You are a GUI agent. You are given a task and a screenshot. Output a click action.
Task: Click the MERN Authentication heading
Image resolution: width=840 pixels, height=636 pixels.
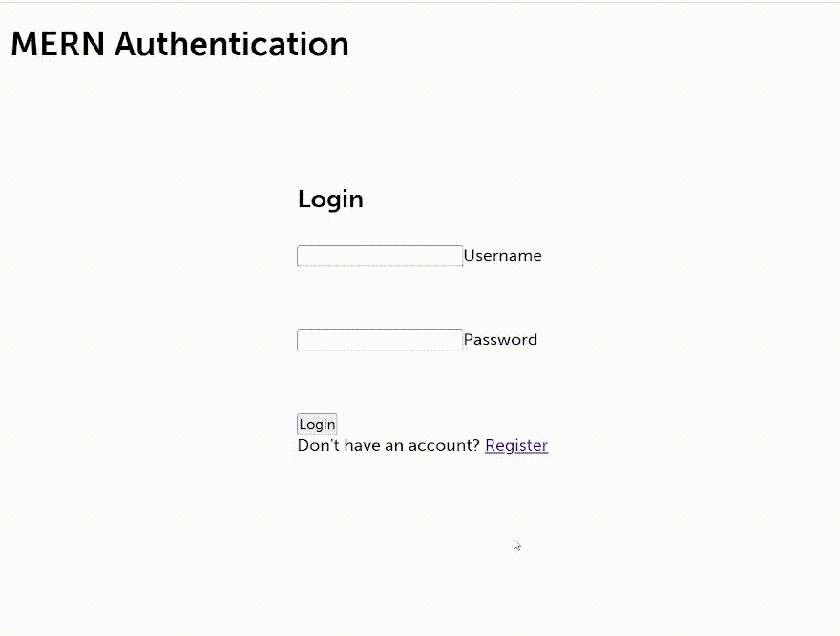click(x=179, y=44)
